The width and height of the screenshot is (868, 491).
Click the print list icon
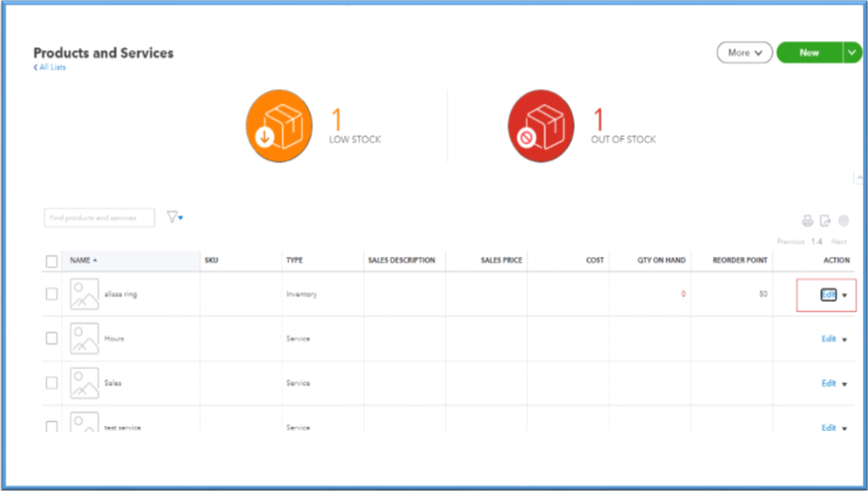(x=808, y=221)
